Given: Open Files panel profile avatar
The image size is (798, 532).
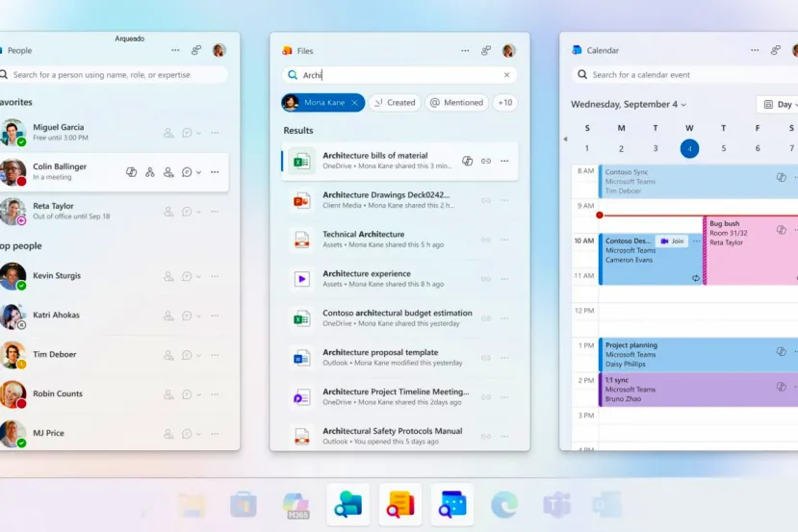Looking at the screenshot, I should (508, 50).
